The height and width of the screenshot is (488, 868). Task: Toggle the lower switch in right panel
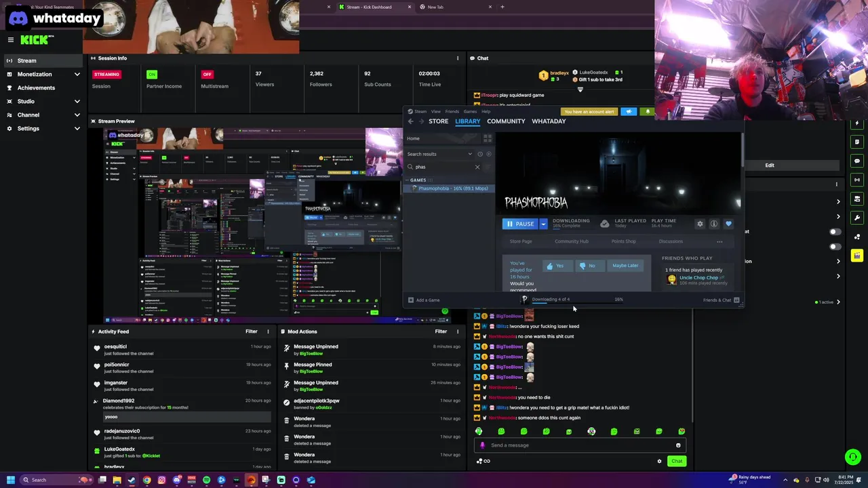point(835,246)
